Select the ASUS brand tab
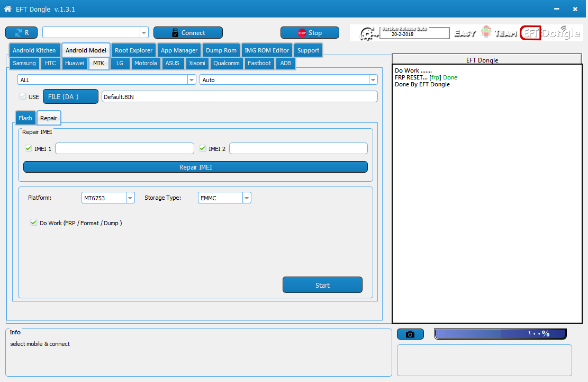The height and width of the screenshot is (382, 588). tap(173, 63)
